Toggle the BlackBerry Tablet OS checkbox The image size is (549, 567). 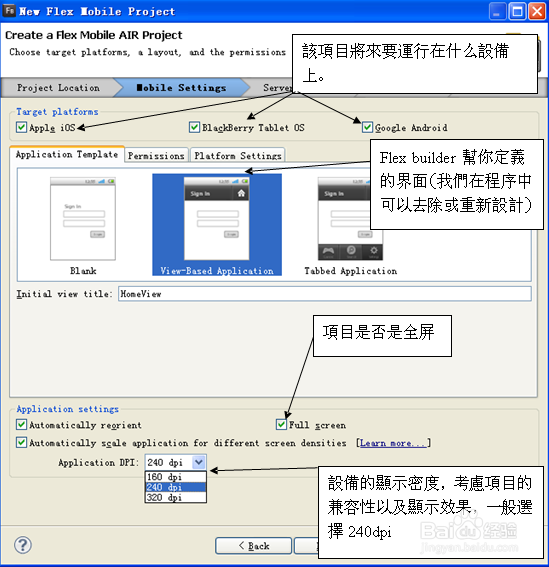194,127
